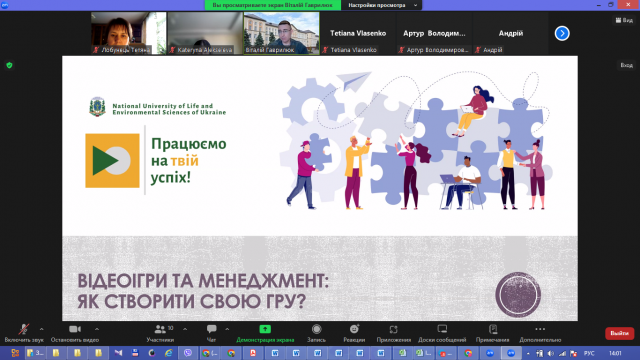Click the 14:01 clock in the taskbar
Screen dimensions: 640x360
click(x=615, y=353)
